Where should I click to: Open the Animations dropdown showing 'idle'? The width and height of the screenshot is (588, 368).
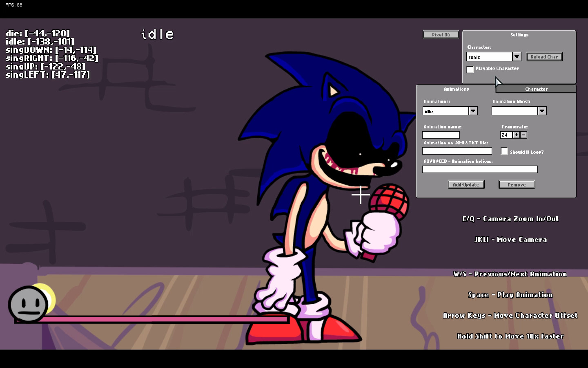(473, 111)
